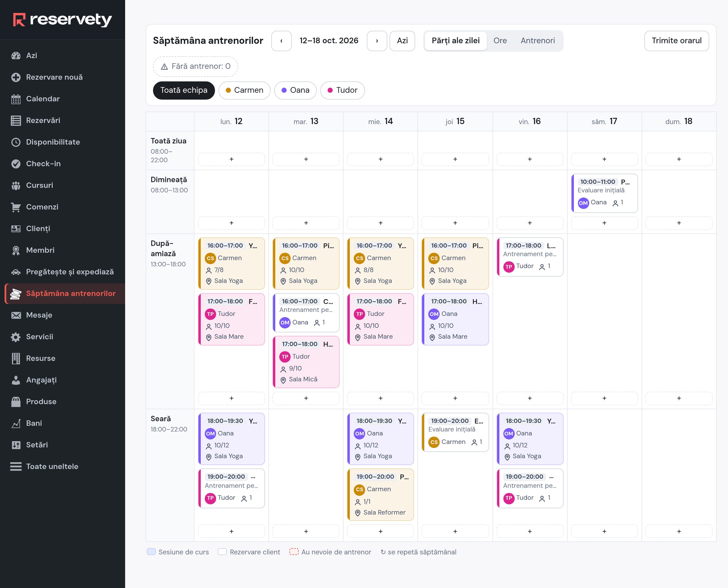The image size is (728, 588).
Task: Open the Produse basket icon
Action: [16, 402]
